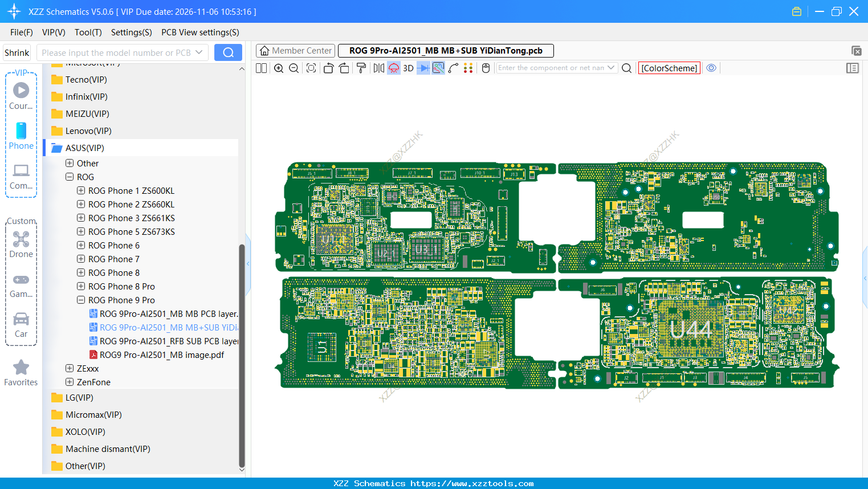Collapse the ROG tree node
Image resolution: width=868 pixels, height=489 pixels.
pyautogui.click(x=70, y=177)
